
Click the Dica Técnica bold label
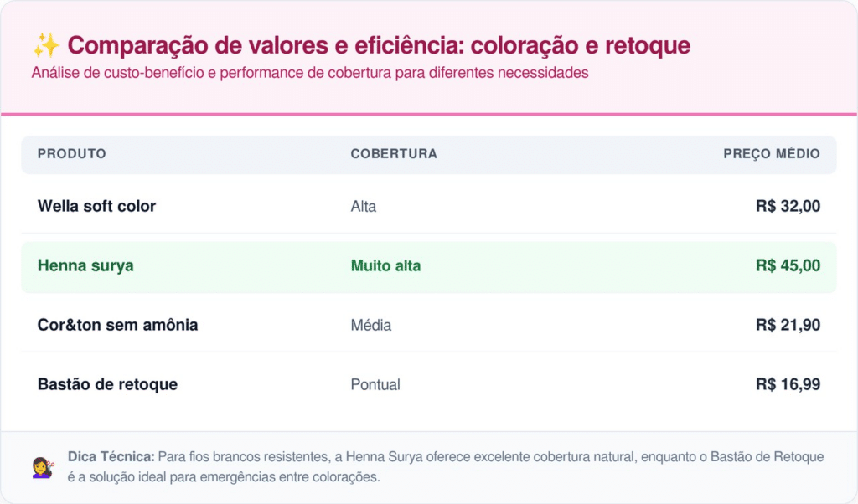(111, 457)
